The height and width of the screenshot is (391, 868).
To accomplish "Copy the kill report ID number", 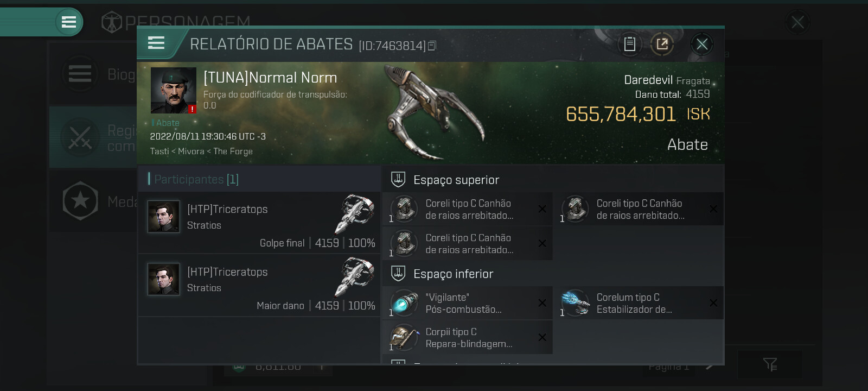I will point(432,46).
